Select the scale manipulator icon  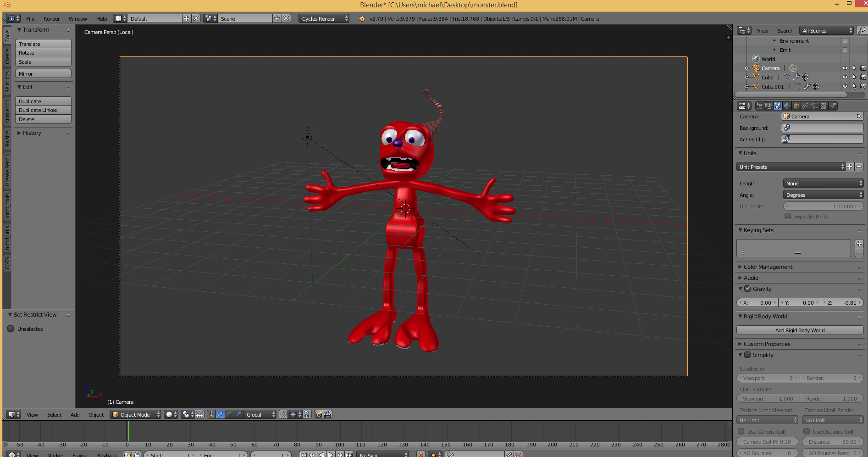[x=238, y=414]
